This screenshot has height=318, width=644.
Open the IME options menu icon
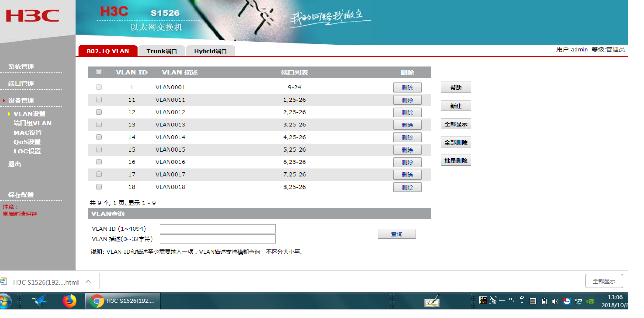point(522,300)
